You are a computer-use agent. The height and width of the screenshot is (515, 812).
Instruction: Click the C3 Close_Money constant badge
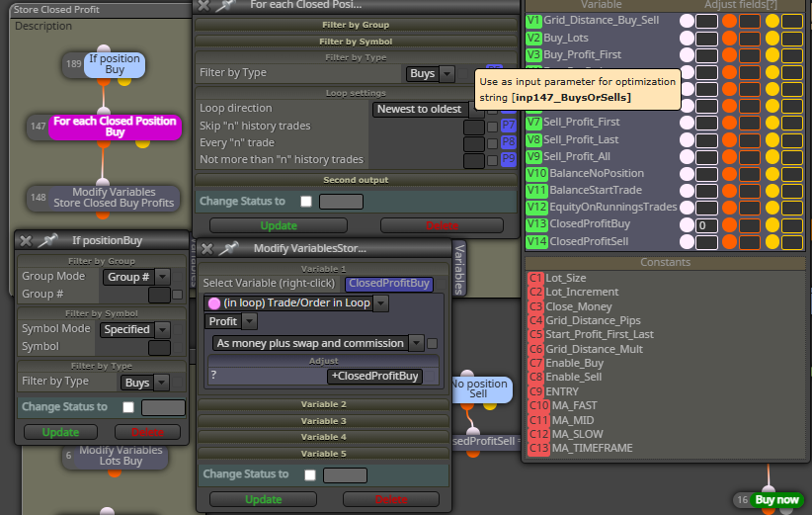535,306
